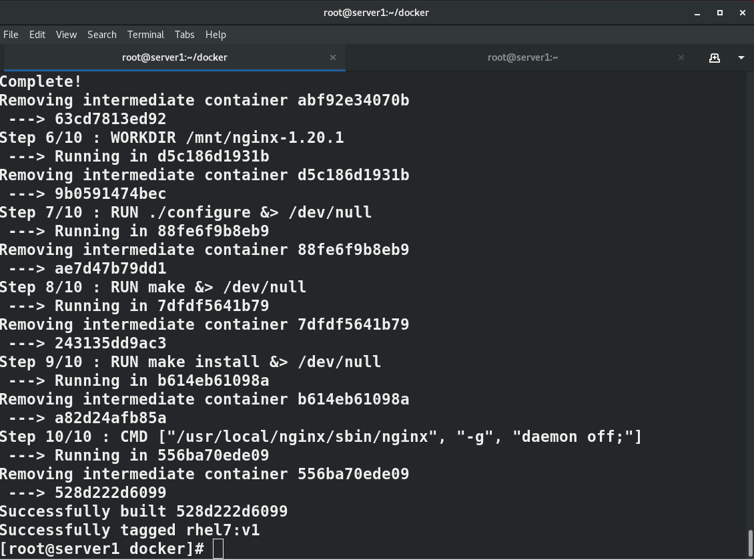Viewport: 754px width, 560px height.
Task: Click 'Running in d5c186d1931b' line
Action: 139,156
